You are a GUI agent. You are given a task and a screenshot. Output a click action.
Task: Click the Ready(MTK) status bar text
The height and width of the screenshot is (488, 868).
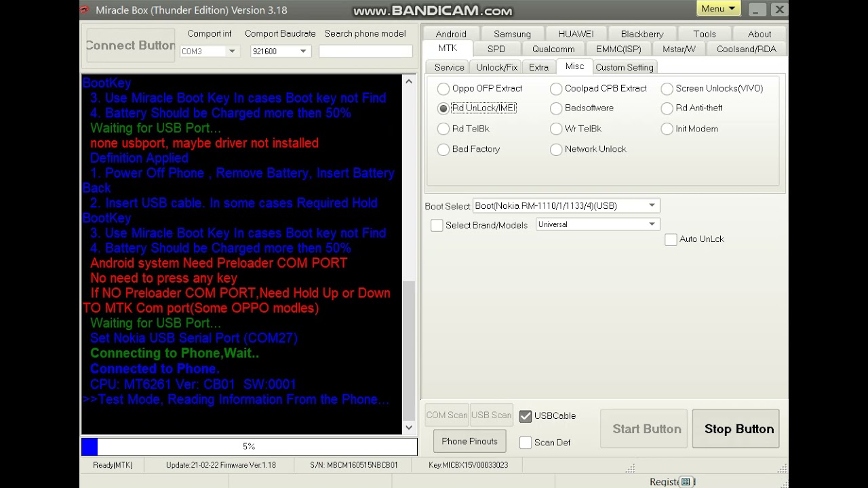pyautogui.click(x=113, y=465)
